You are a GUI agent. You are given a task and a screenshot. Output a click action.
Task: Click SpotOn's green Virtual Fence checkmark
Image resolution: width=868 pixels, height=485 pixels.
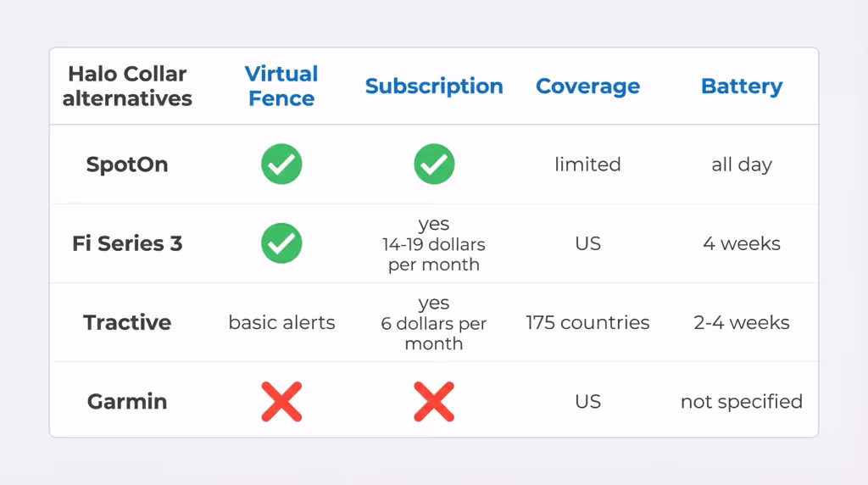(281, 164)
